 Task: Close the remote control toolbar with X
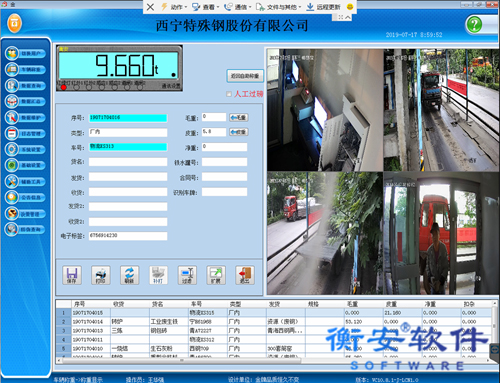point(150,7)
